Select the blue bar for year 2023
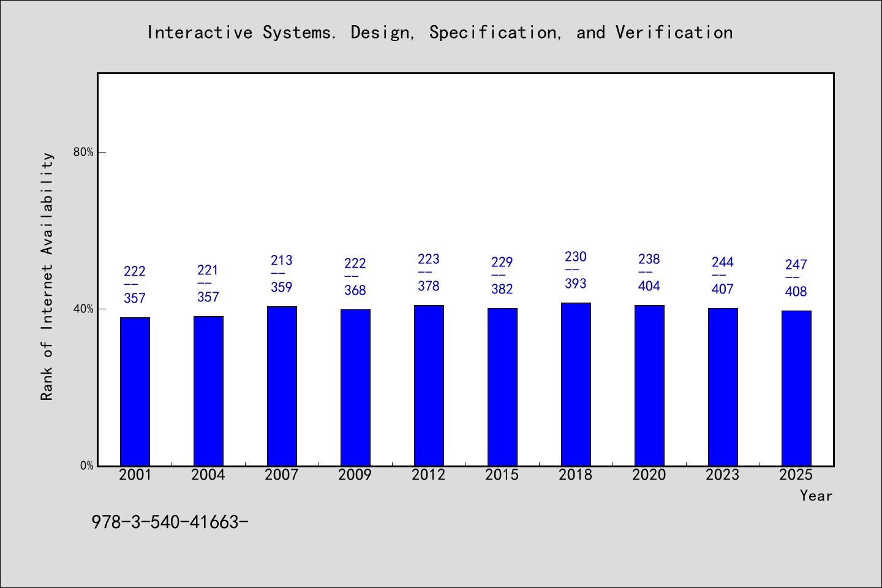The image size is (882, 588). point(723,387)
